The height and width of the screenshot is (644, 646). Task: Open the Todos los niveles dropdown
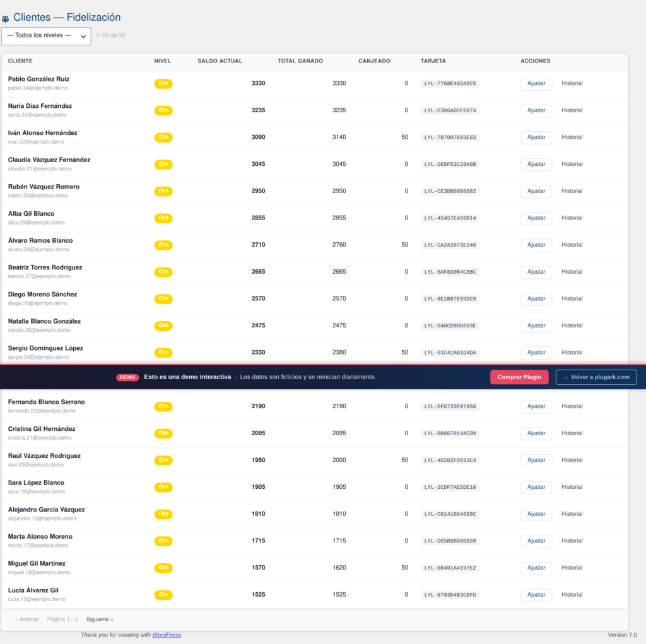(46, 36)
